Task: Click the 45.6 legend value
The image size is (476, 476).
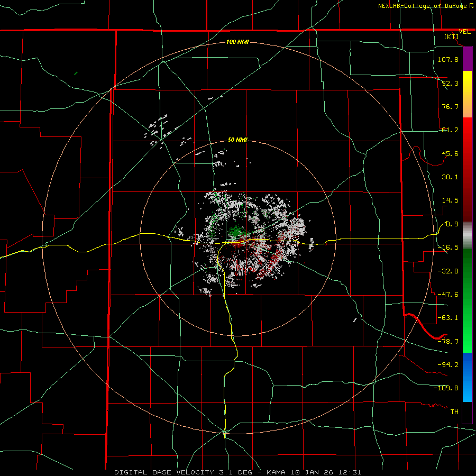Action: pyautogui.click(x=450, y=153)
